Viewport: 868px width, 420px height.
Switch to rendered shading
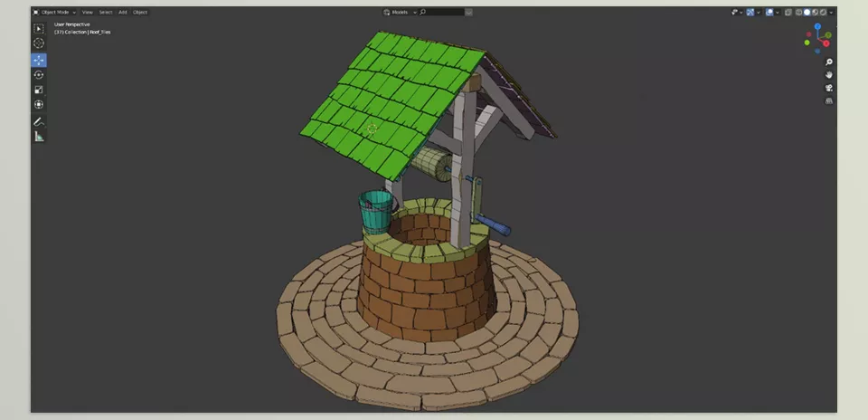click(823, 12)
